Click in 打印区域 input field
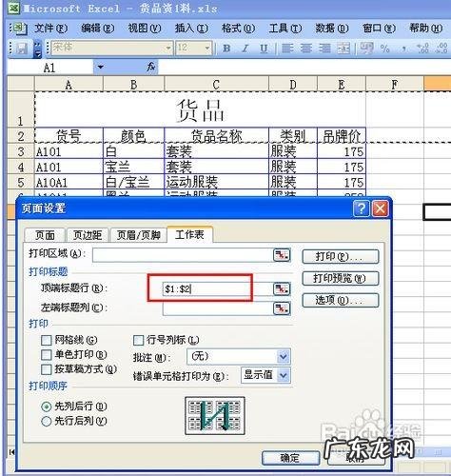 [x=183, y=255]
